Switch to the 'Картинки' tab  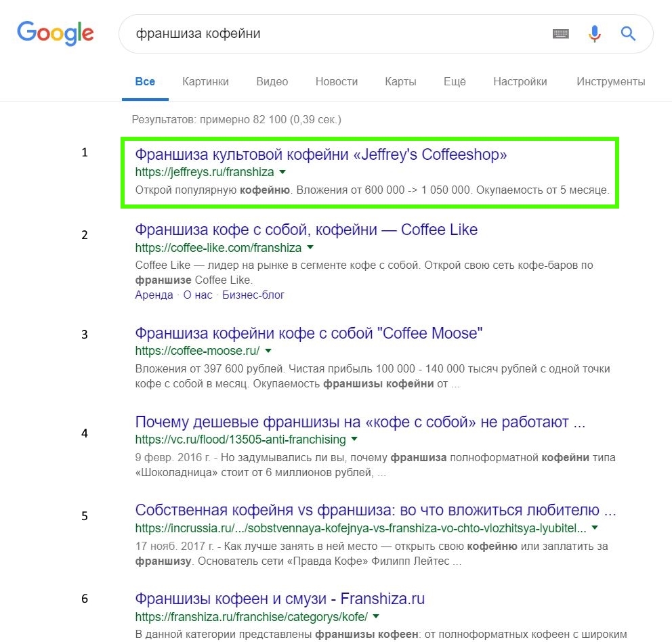coord(205,81)
